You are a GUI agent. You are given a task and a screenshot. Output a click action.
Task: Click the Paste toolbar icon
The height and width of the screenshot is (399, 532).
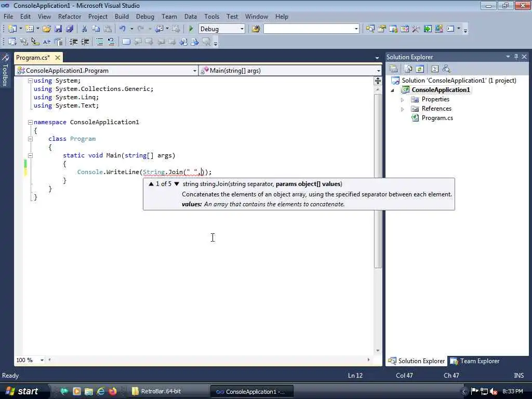[108, 29]
